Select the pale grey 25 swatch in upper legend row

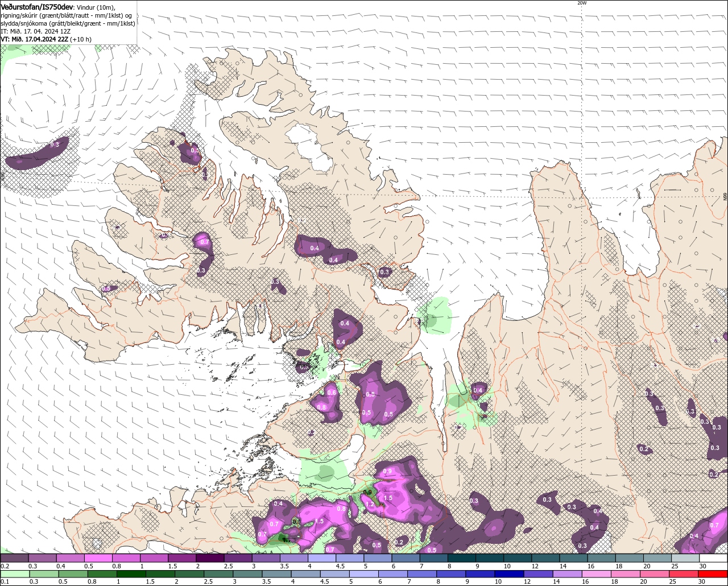(685, 558)
